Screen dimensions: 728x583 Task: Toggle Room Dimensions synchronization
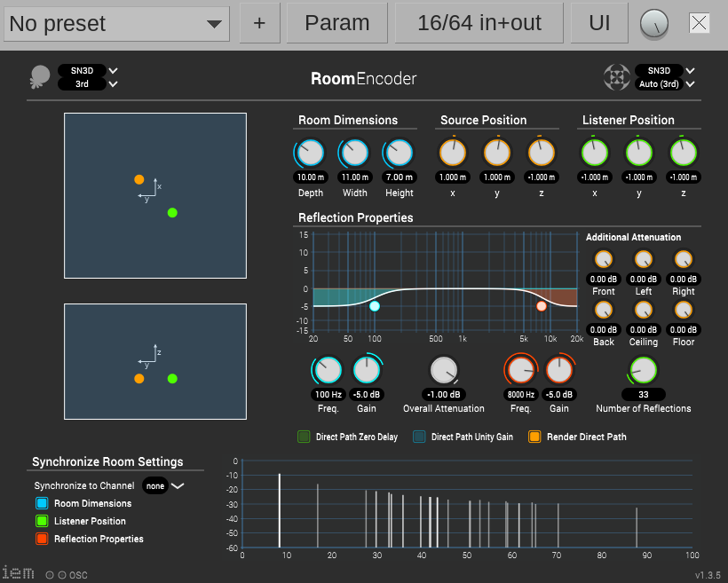[x=42, y=503]
